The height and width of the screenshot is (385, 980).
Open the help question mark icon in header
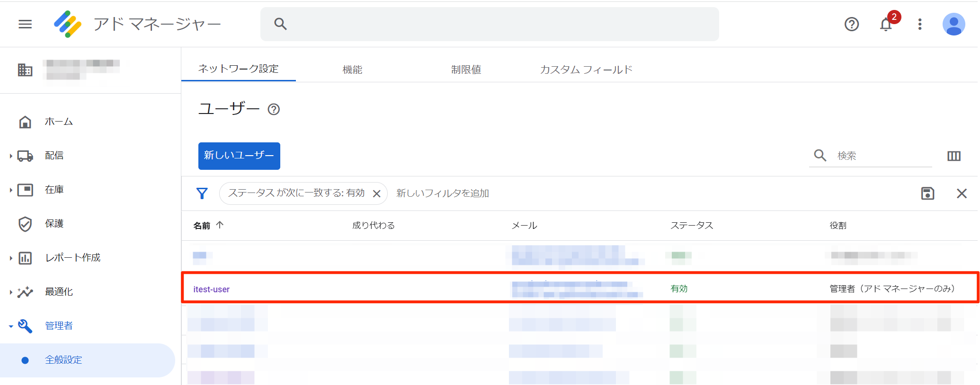851,24
